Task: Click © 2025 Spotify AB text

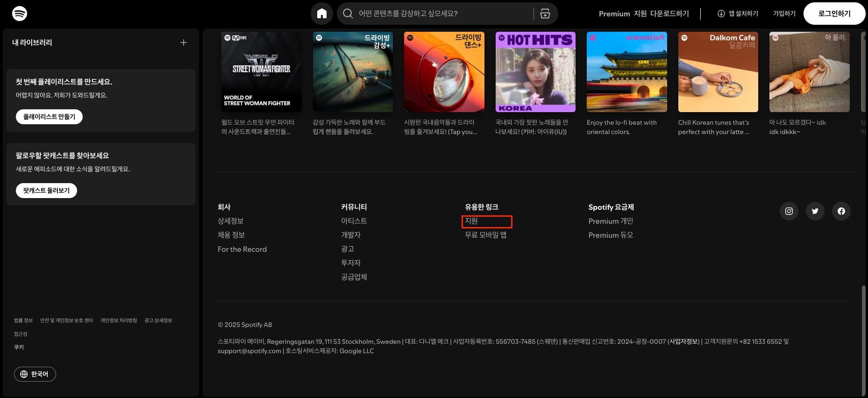Action: point(245,325)
